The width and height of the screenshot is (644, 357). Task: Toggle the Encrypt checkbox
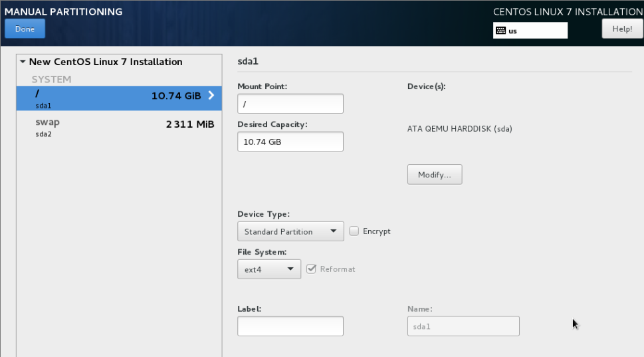tap(354, 231)
